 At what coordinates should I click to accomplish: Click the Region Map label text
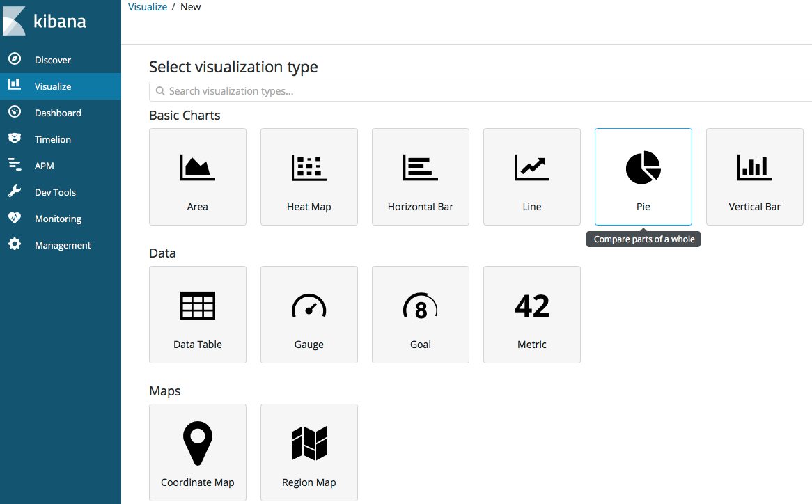[x=309, y=482]
